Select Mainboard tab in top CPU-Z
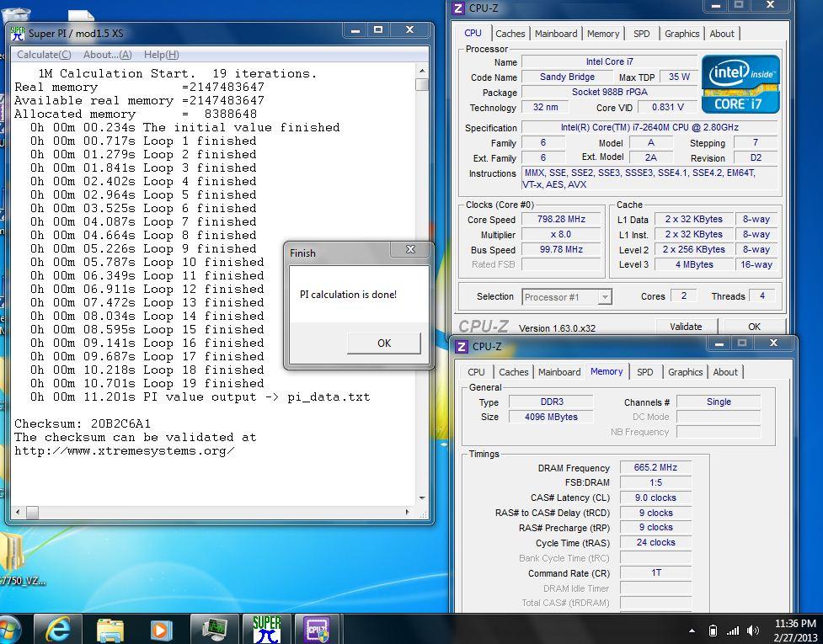 coord(556,34)
